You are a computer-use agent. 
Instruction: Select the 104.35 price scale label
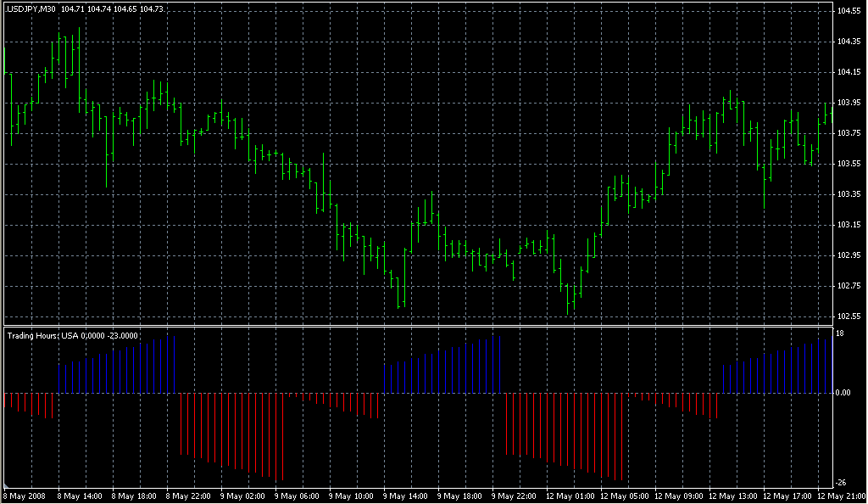pyautogui.click(x=849, y=41)
